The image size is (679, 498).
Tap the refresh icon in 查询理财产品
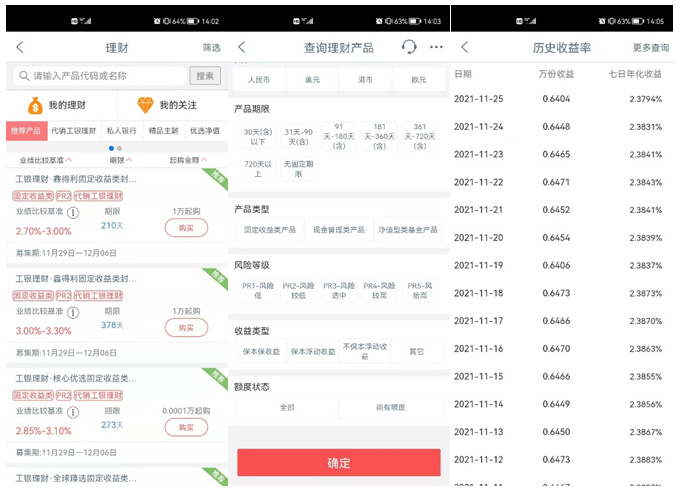[x=409, y=47]
